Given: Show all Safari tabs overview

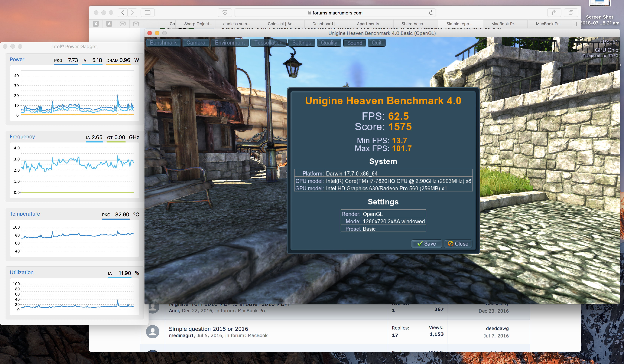Looking at the screenshot, I should pyautogui.click(x=571, y=13).
